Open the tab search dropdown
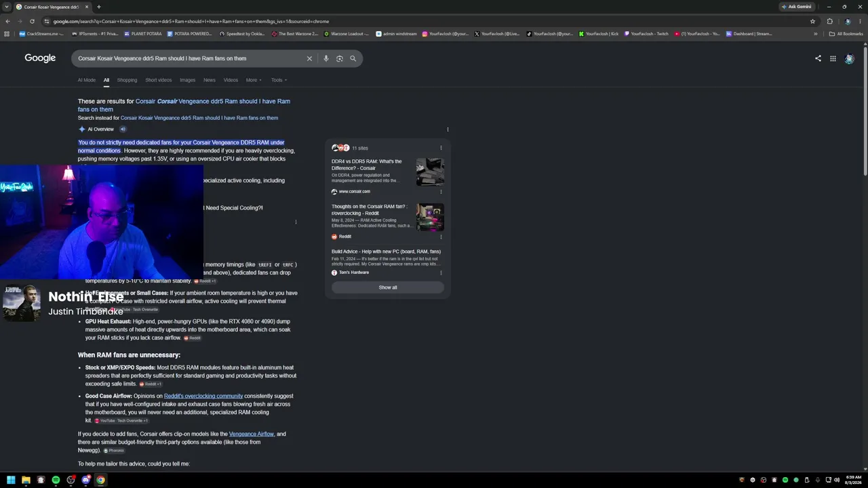 [6, 7]
